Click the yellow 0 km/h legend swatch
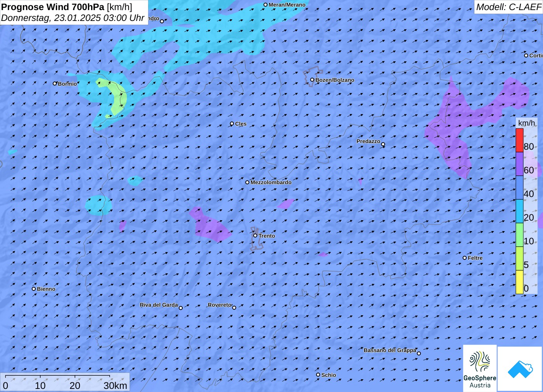Screen dimensions: 543x392 pos(519,282)
